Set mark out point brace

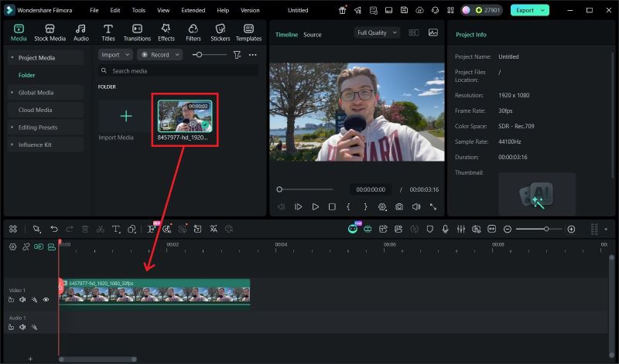(365, 206)
